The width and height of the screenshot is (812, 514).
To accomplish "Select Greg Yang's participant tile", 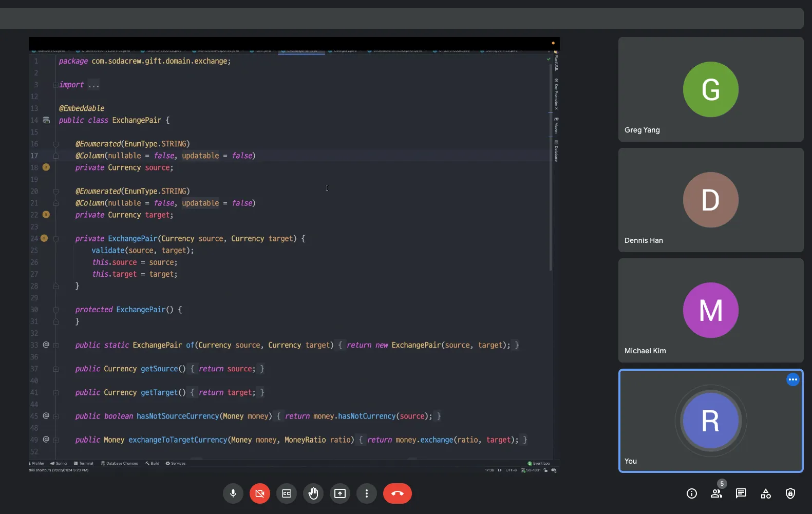I will coord(711,89).
